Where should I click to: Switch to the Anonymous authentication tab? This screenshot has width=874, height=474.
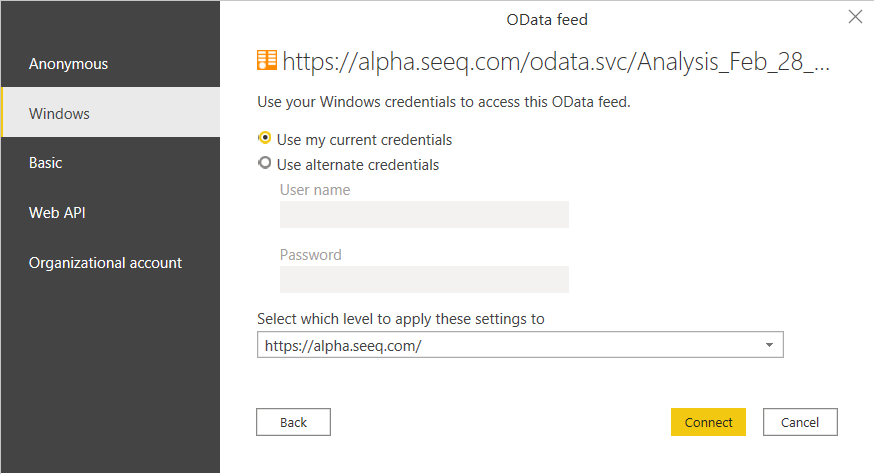point(68,64)
